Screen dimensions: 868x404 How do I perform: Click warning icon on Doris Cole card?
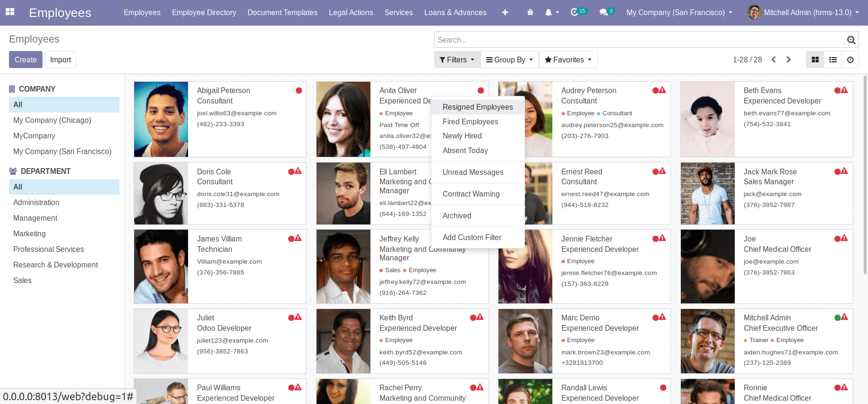click(298, 171)
